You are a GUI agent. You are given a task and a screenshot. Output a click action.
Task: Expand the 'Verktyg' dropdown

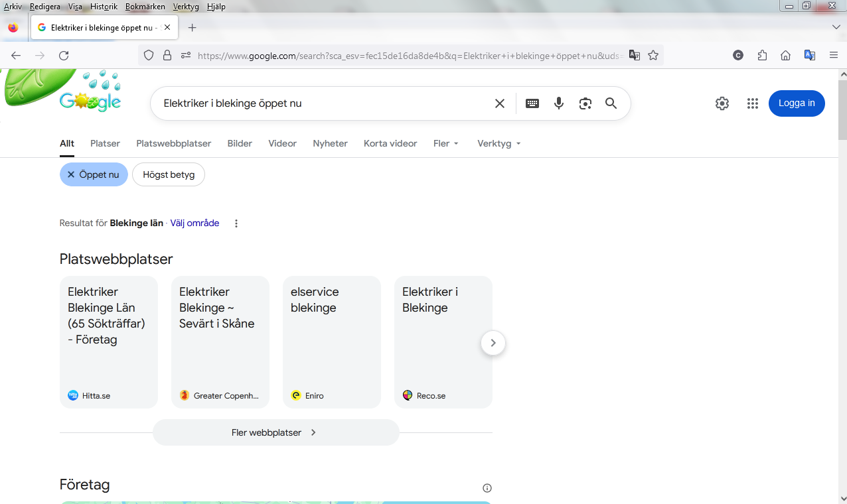coord(499,144)
